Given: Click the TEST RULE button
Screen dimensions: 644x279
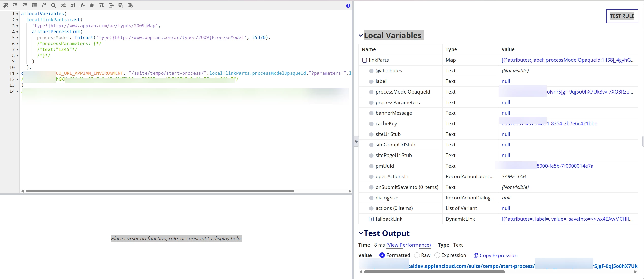Looking at the screenshot, I should click(x=622, y=16).
